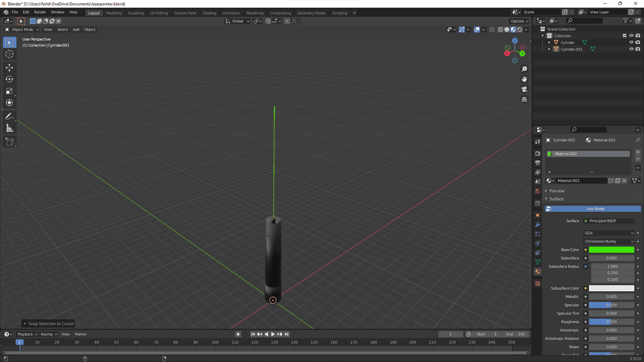
Task: Select the Scale tool
Action: pyautogui.click(x=10, y=91)
